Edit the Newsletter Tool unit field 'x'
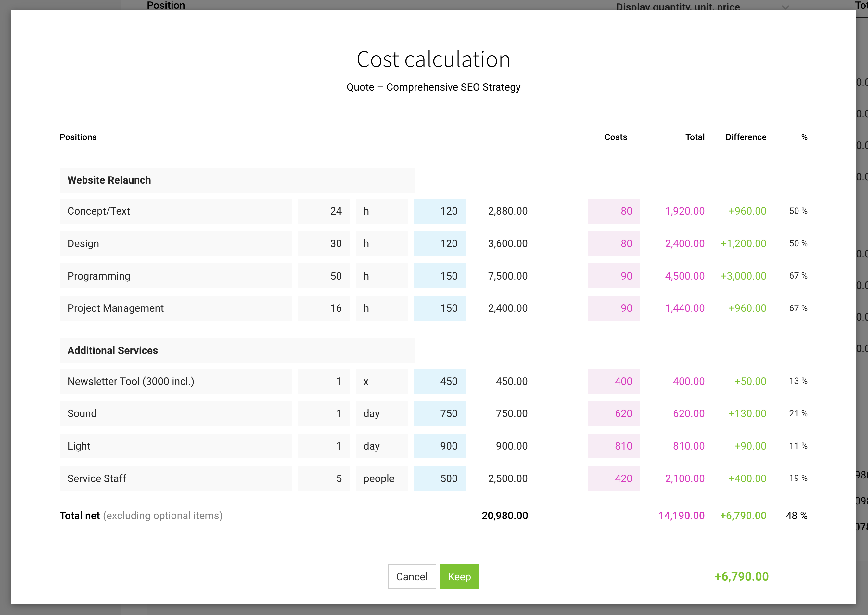This screenshot has width=868, height=615. pyautogui.click(x=381, y=381)
